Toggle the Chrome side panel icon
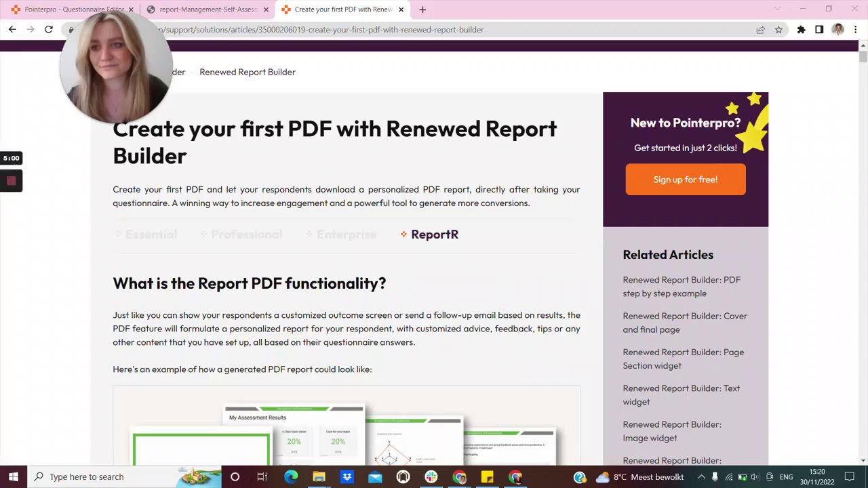 tap(819, 30)
